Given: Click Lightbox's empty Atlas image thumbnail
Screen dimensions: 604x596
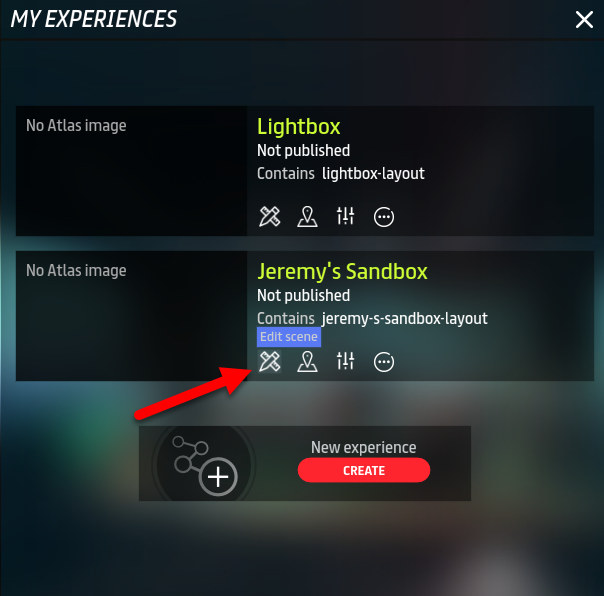Looking at the screenshot, I should [131, 171].
